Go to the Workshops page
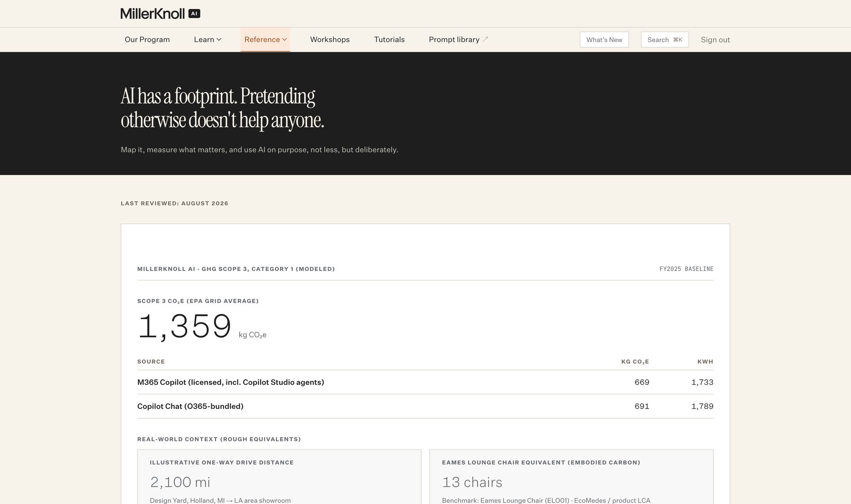Viewport: 851px width, 504px height. 330,40
